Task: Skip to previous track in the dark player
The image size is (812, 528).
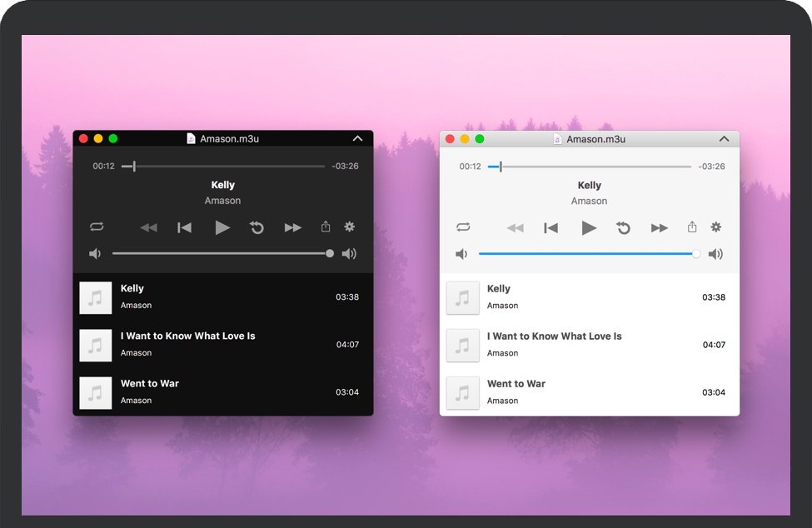Action: pyautogui.click(x=184, y=227)
